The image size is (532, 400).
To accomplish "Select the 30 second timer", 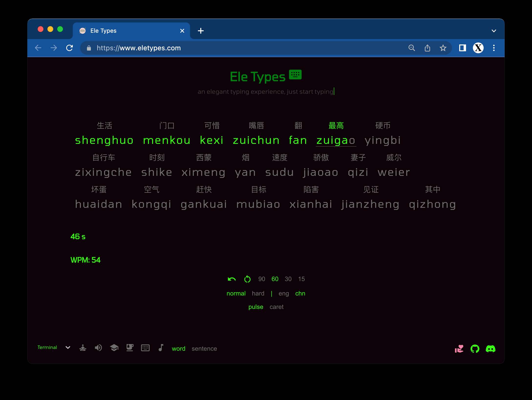I will 288,279.
